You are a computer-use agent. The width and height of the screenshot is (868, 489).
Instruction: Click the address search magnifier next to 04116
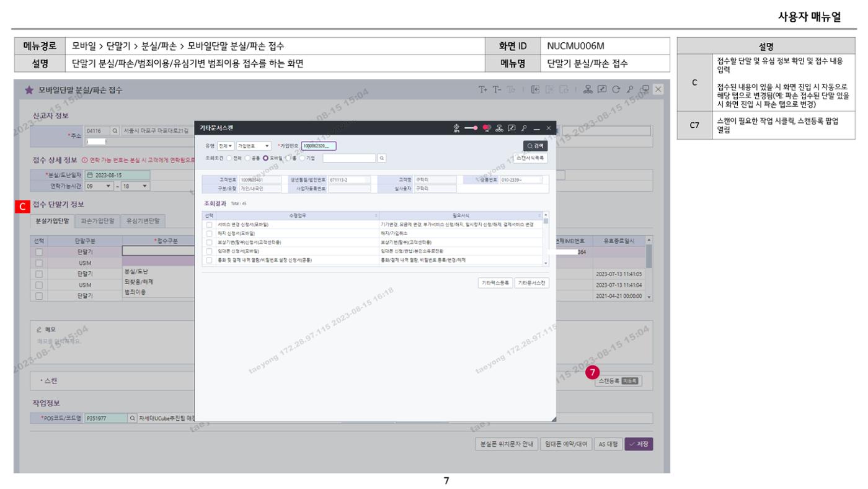(115, 131)
